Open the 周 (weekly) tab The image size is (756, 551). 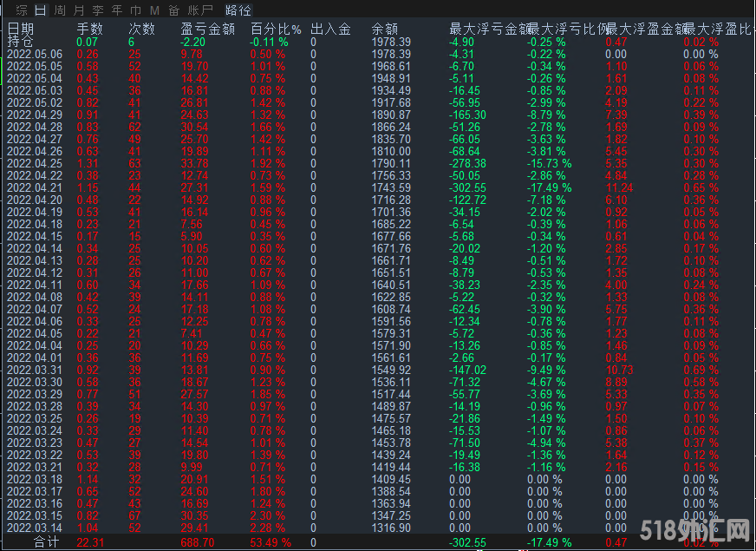[59, 10]
